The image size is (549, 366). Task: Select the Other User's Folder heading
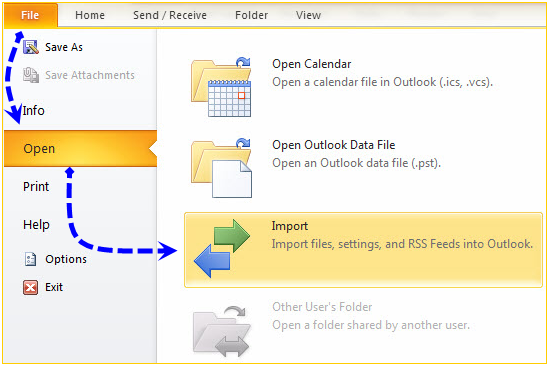tap(322, 307)
